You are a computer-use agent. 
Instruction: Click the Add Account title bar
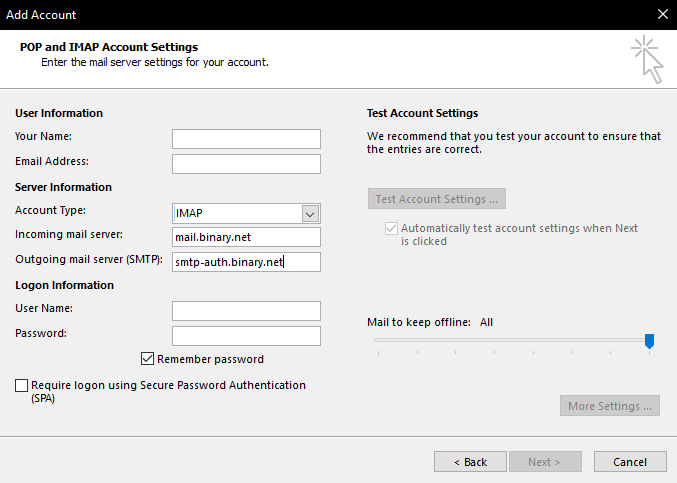pyautogui.click(x=300, y=15)
